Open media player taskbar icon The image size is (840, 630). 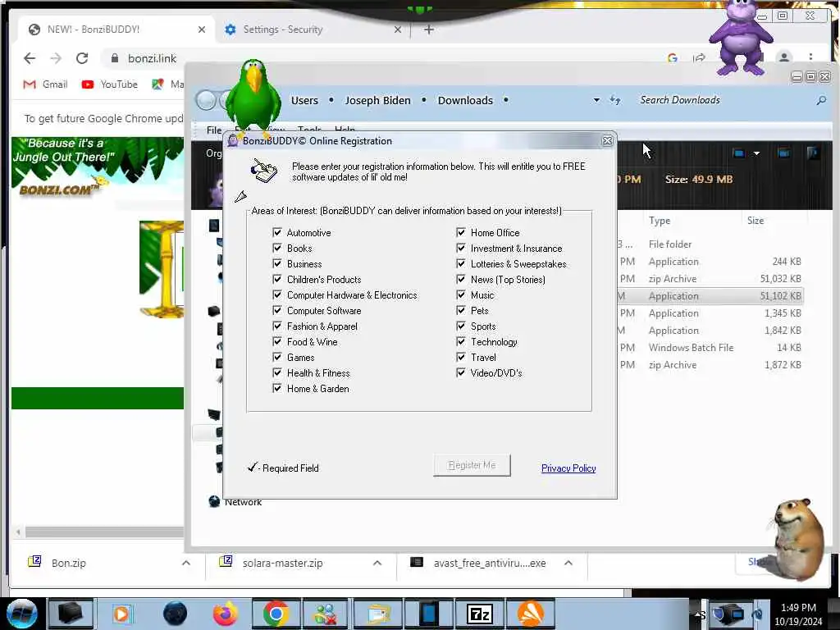[x=121, y=614]
